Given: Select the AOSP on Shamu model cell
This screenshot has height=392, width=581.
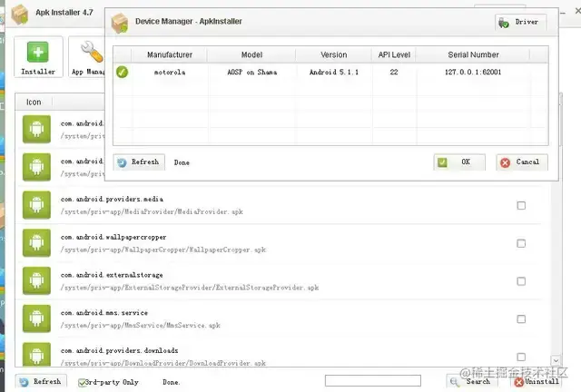Looking at the screenshot, I should pos(252,73).
